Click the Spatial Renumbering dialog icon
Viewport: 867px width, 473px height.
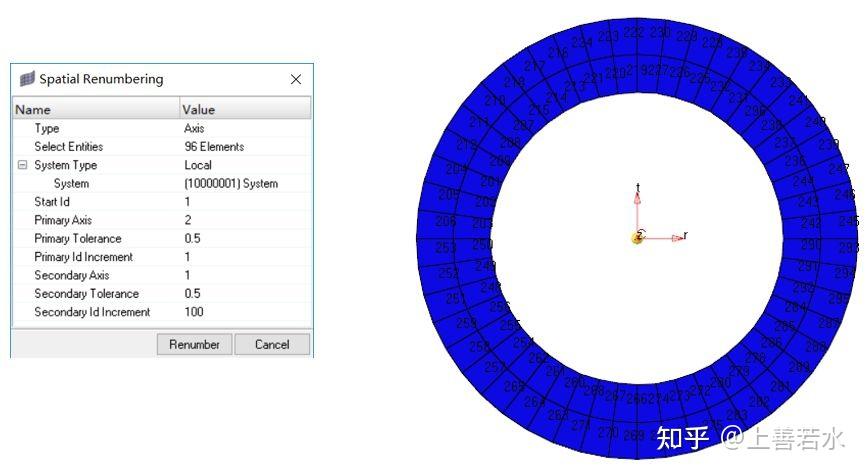coord(27,79)
